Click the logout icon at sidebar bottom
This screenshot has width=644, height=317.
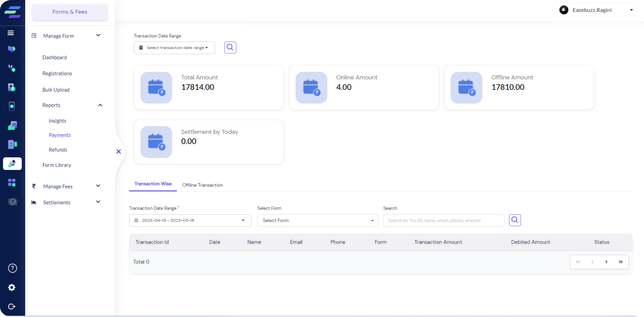(12, 306)
